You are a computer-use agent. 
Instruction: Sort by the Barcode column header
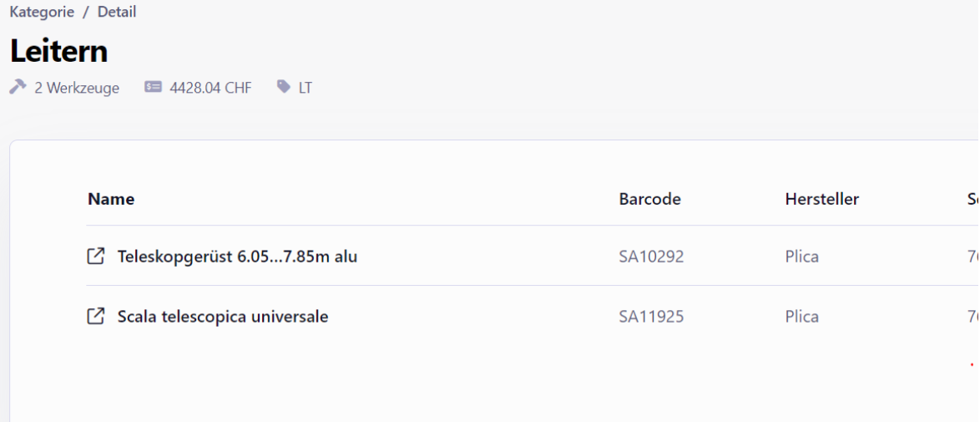pyautogui.click(x=650, y=199)
